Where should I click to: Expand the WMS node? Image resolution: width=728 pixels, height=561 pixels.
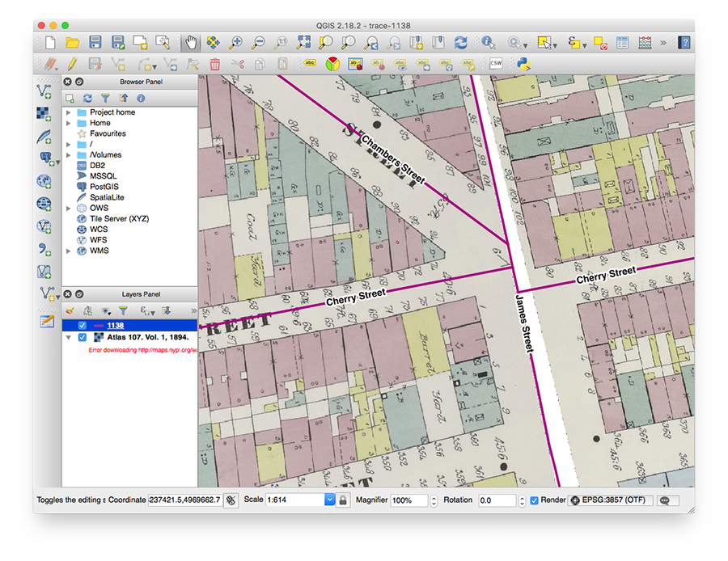click(x=68, y=251)
